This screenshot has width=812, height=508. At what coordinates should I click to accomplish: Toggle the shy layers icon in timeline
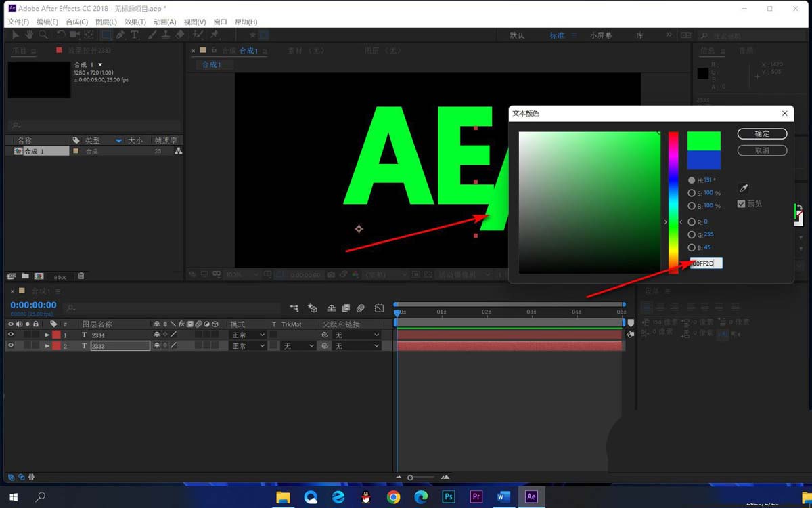(x=332, y=308)
